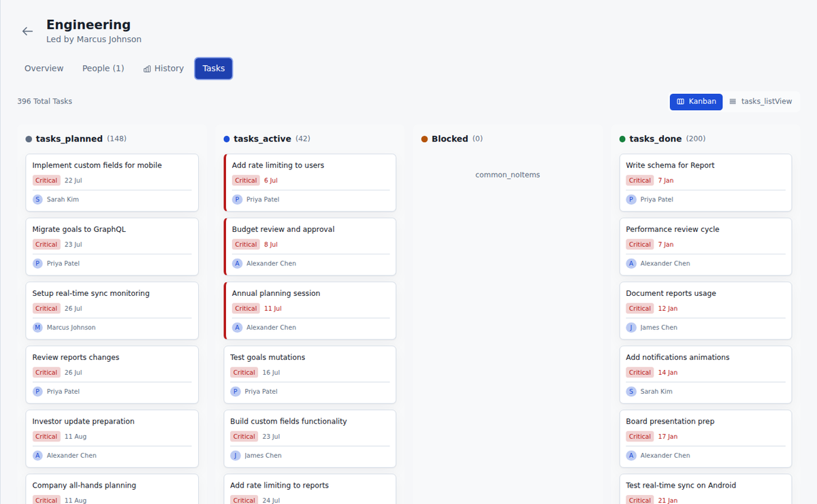Click Priya Patel avatar on Write schema for Report
Screen dimensions: 817x504
[x=632, y=199]
